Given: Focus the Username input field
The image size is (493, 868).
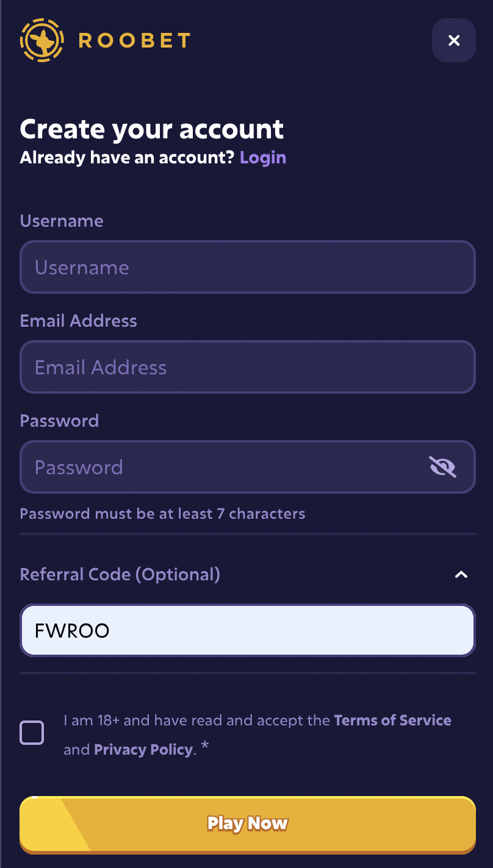Looking at the screenshot, I should 246,267.
